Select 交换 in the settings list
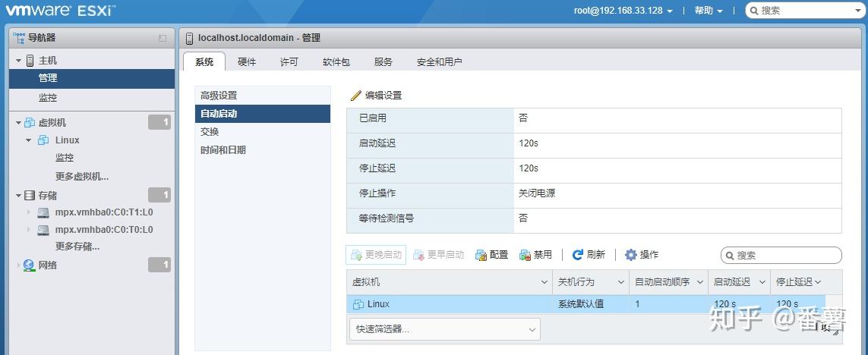The height and width of the screenshot is (355, 868). coord(263,131)
